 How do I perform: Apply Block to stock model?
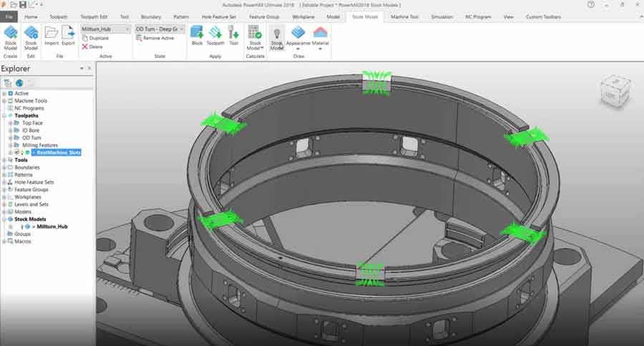tap(197, 36)
